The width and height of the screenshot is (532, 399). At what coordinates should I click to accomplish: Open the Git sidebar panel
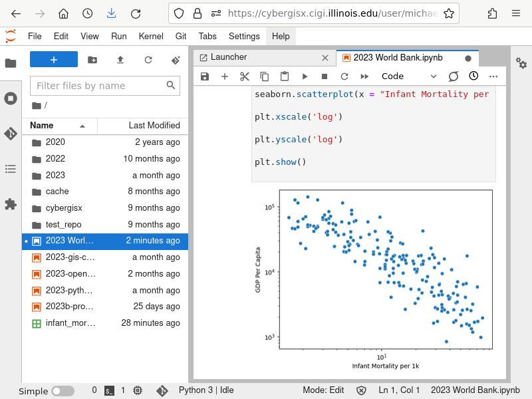pos(11,134)
